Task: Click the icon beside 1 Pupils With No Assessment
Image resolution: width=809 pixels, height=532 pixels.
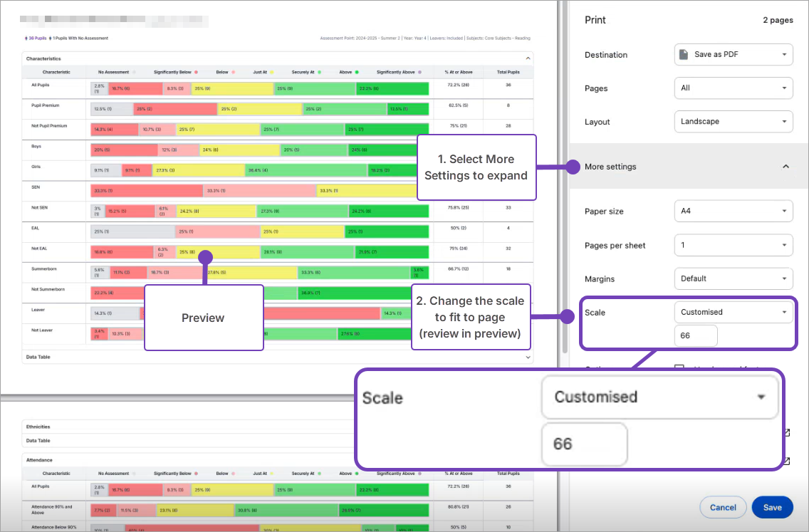Action: click(x=50, y=38)
